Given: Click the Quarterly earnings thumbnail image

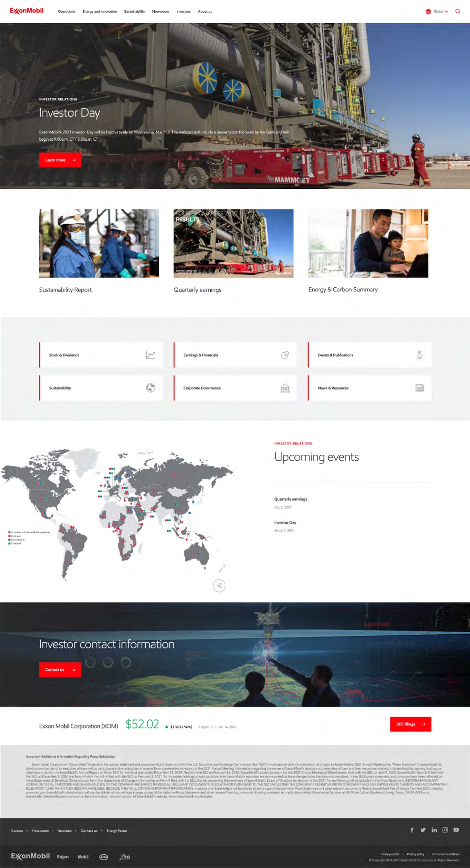Looking at the screenshot, I should click(233, 243).
